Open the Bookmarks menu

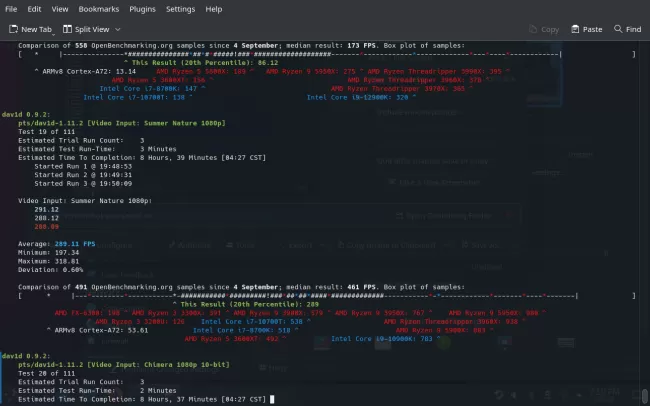(x=99, y=9)
